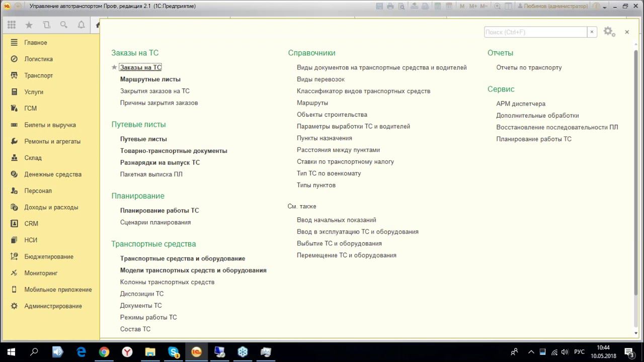Close the function menu panel
The height and width of the screenshot is (362, 644).
coord(627,32)
